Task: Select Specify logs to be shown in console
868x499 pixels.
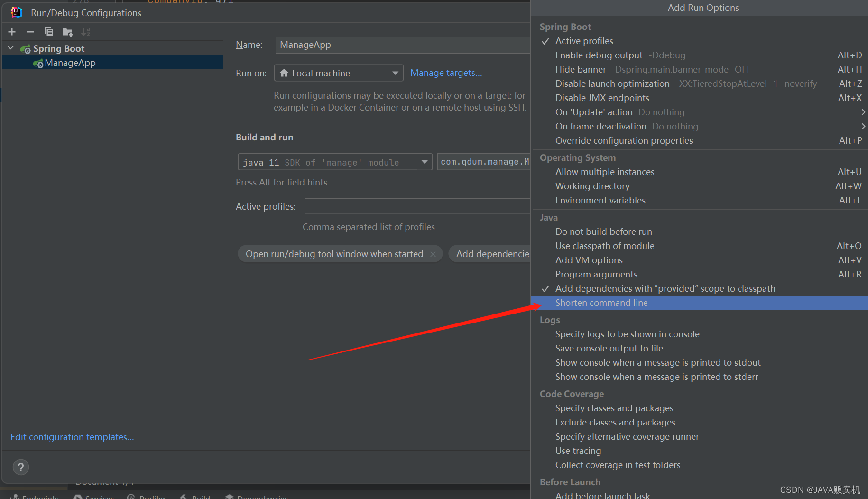Action: pyautogui.click(x=699, y=334)
